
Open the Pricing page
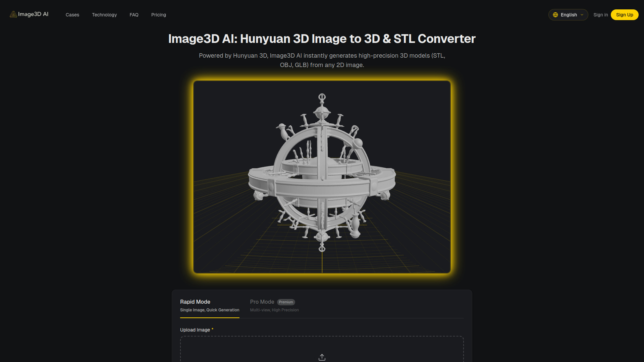[x=158, y=15]
